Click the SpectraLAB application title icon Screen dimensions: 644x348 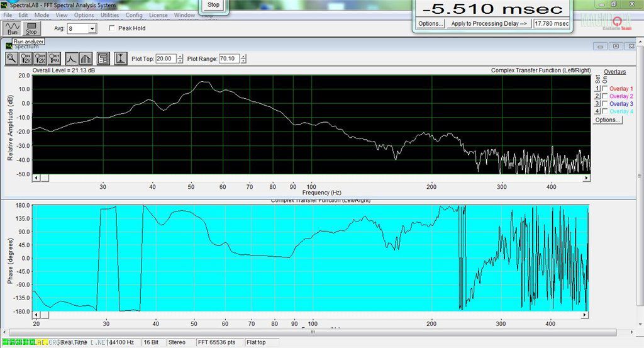4,5
